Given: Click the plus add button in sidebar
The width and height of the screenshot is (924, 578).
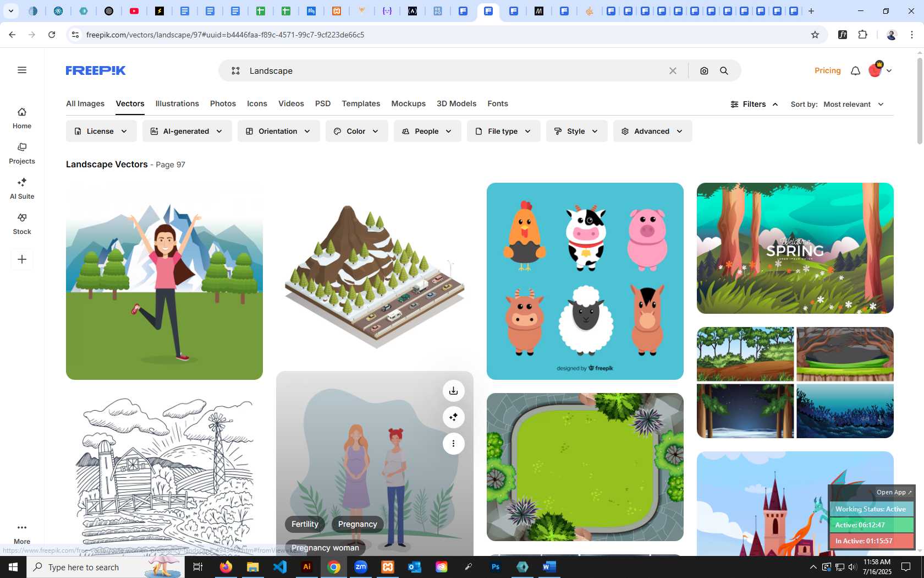Looking at the screenshot, I should coord(22,259).
